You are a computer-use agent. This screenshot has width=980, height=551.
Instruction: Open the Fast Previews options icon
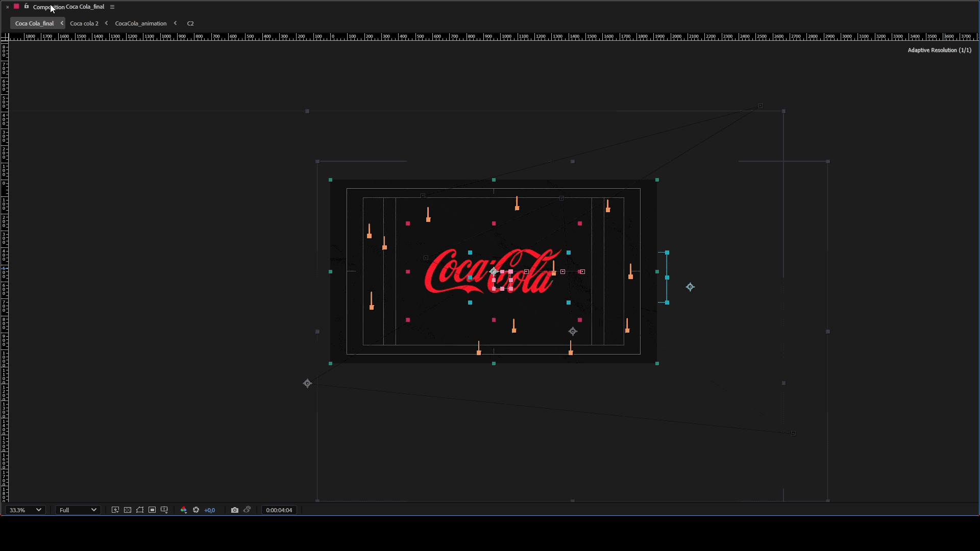(115, 510)
